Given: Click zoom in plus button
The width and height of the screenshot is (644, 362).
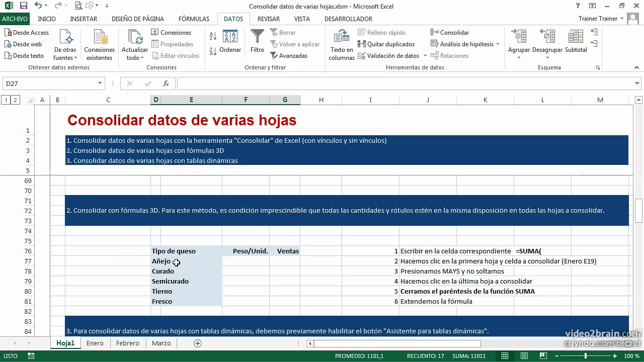Looking at the screenshot, I should [615, 356].
